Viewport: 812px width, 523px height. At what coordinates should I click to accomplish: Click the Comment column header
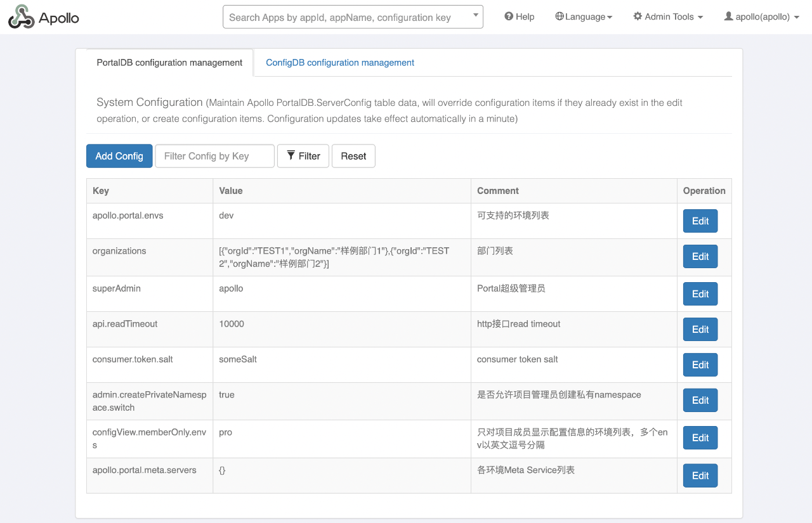pyautogui.click(x=574, y=191)
